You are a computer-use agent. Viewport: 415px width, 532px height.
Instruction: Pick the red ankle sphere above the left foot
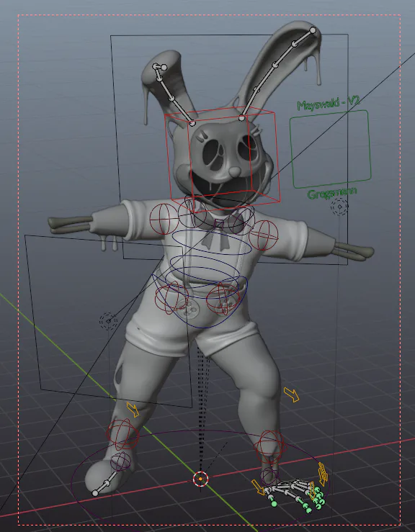point(122,434)
